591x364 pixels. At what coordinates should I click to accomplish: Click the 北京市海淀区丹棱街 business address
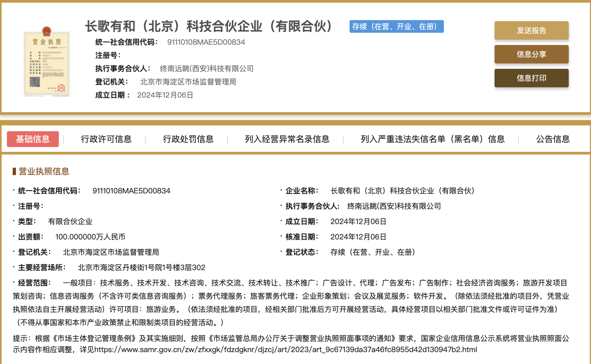tap(141, 267)
